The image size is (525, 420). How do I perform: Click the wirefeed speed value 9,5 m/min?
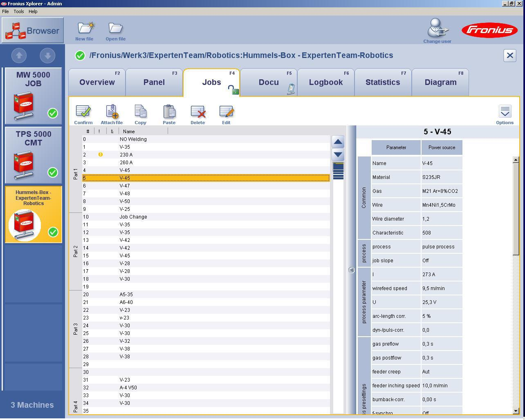(x=442, y=288)
